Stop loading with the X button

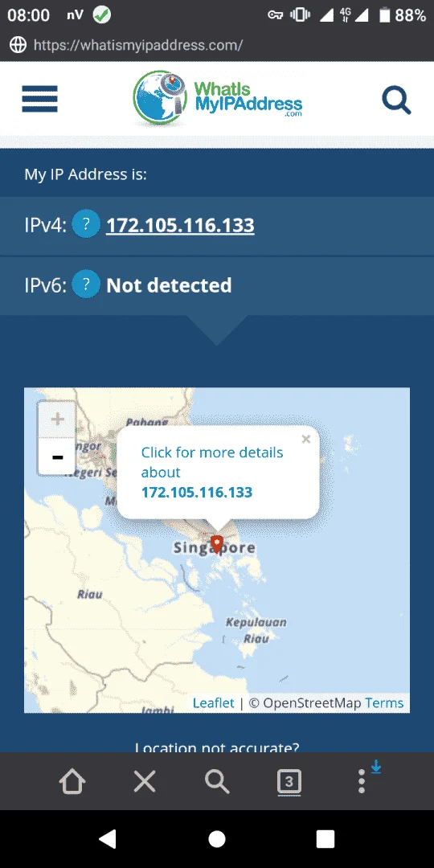(145, 782)
